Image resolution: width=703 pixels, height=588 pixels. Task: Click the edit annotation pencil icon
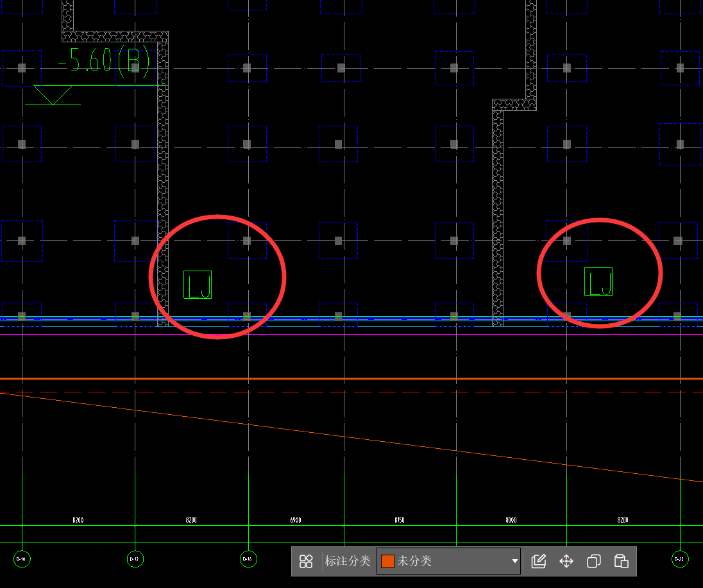(x=538, y=561)
